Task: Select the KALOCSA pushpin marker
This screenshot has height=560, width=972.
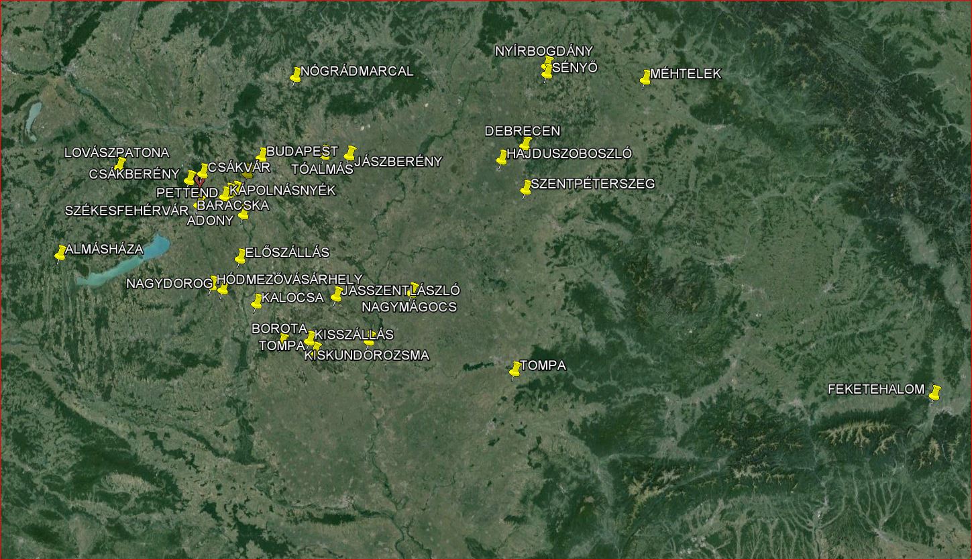Action: coord(256,302)
